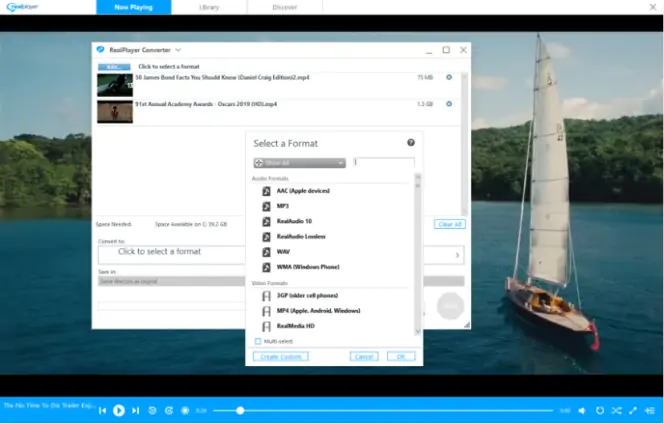Click the RealPlayer logo in title bar
Viewport: 664px width, 424px height.
[23, 7]
